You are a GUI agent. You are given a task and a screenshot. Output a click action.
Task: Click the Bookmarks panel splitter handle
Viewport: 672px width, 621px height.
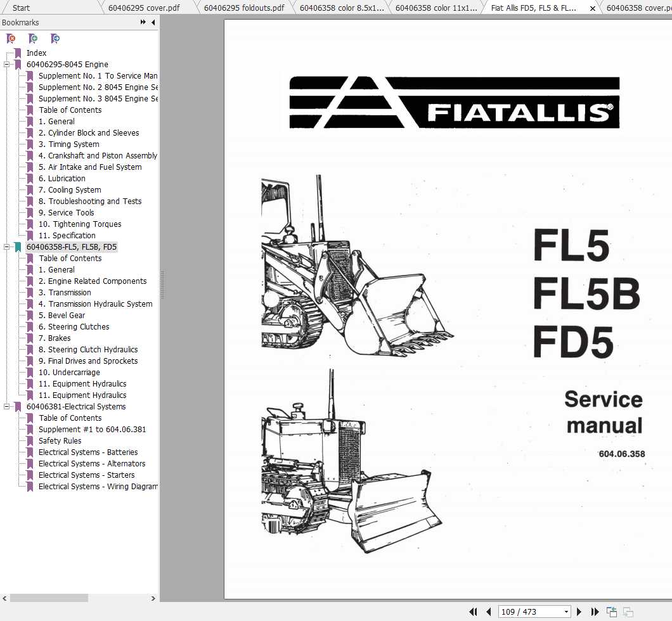click(x=162, y=285)
